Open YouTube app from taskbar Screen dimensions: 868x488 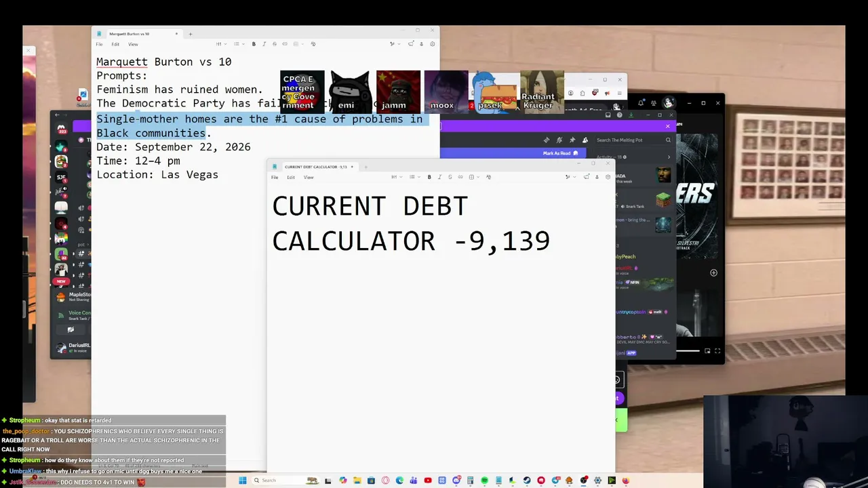[428, 481]
